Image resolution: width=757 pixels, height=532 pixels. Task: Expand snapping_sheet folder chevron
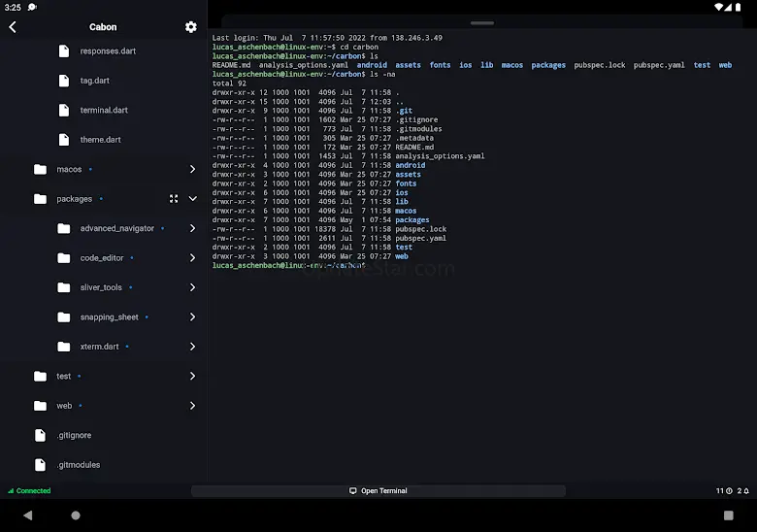192,317
